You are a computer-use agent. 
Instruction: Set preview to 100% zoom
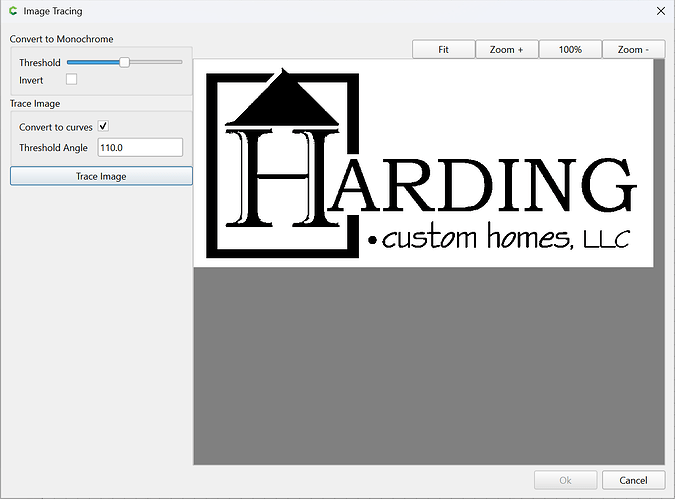(x=570, y=50)
